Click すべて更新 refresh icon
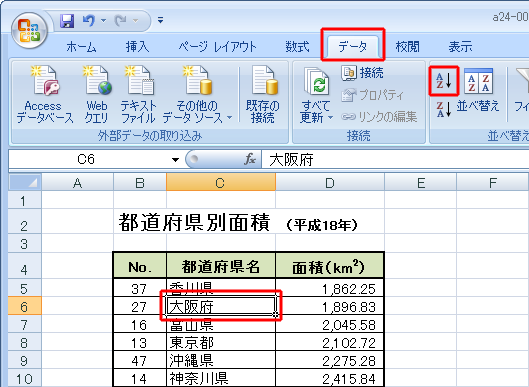Screen dimensions: 529x387 (x=316, y=82)
